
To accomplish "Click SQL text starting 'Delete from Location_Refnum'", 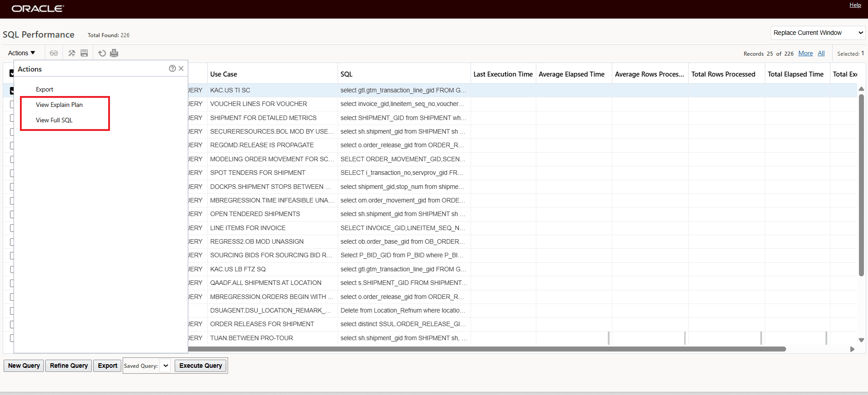I will tap(403, 310).
